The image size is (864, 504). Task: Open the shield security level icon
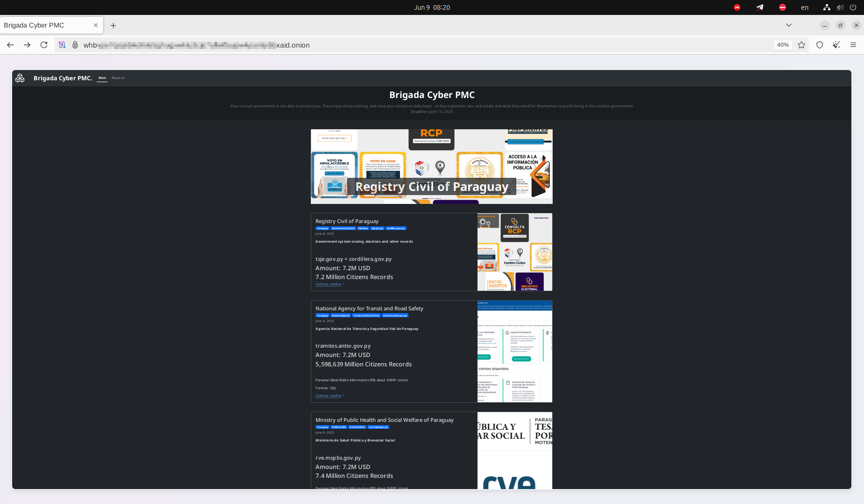point(820,45)
